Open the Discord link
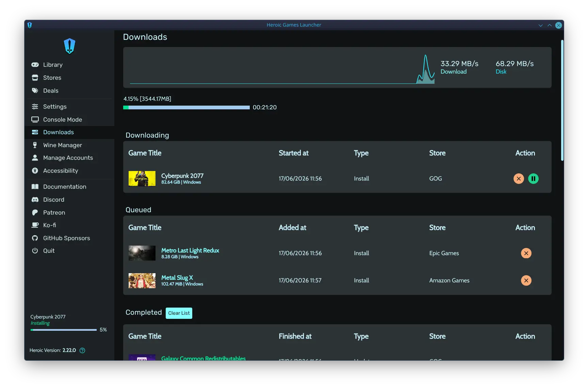The width and height of the screenshot is (588, 389). point(69,200)
